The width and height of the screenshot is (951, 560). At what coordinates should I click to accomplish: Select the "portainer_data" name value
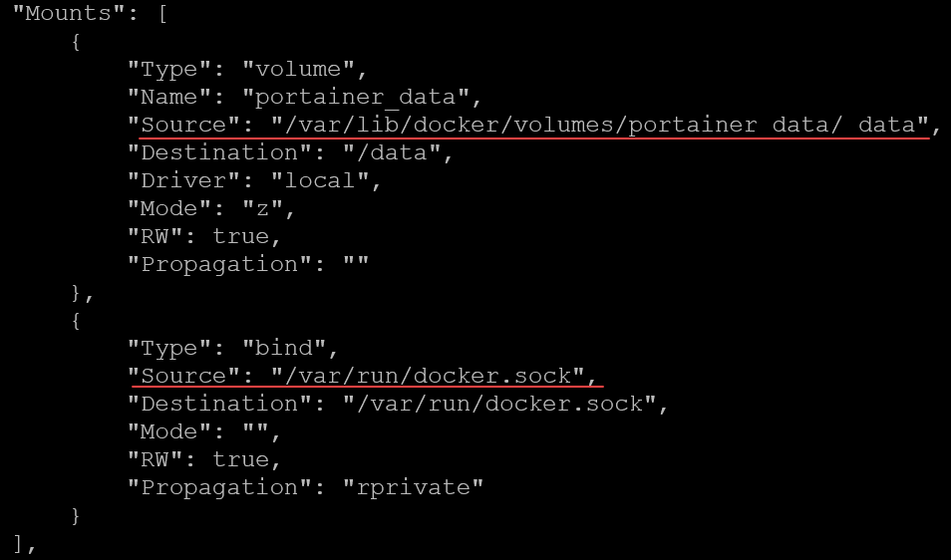point(363,98)
